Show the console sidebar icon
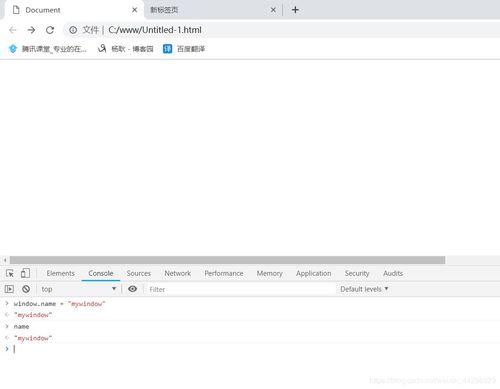This screenshot has width=500, height=389. tap(9, 289)
